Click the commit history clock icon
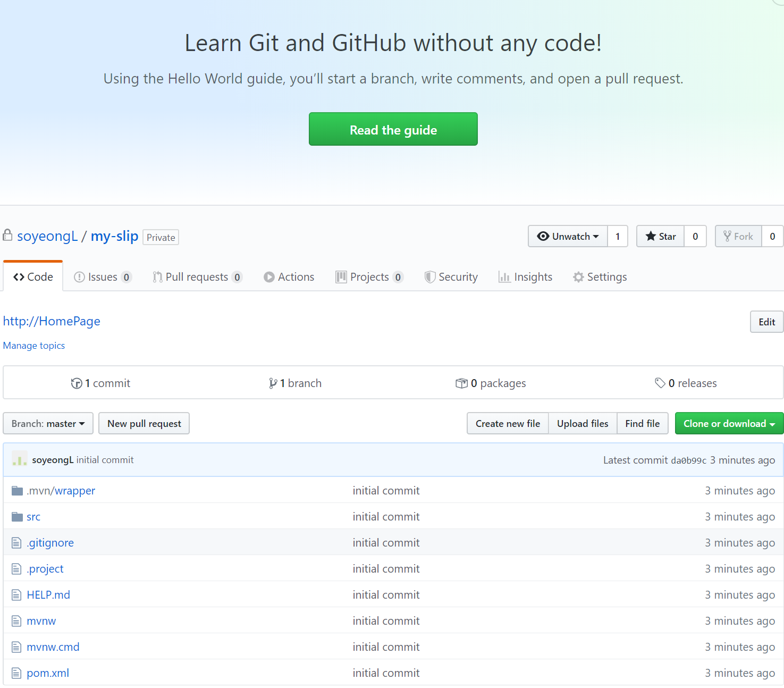Screen dimensions: 784x688 (77, 383)
